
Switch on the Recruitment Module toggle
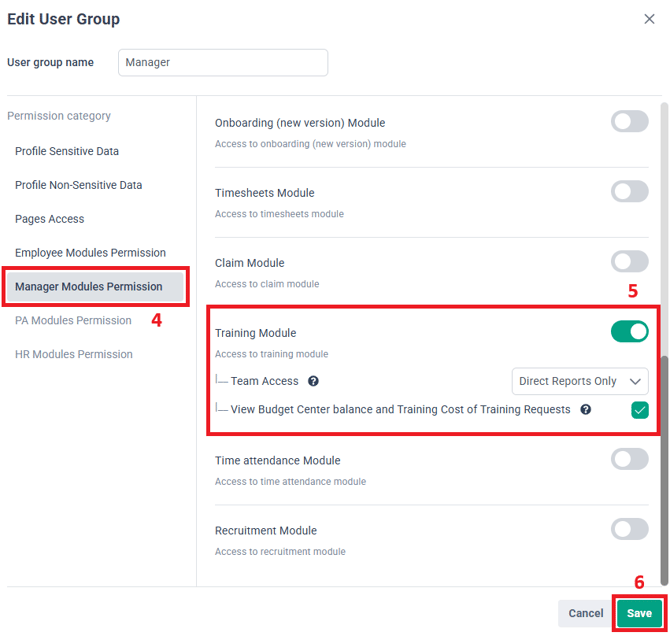click(629, 529)
